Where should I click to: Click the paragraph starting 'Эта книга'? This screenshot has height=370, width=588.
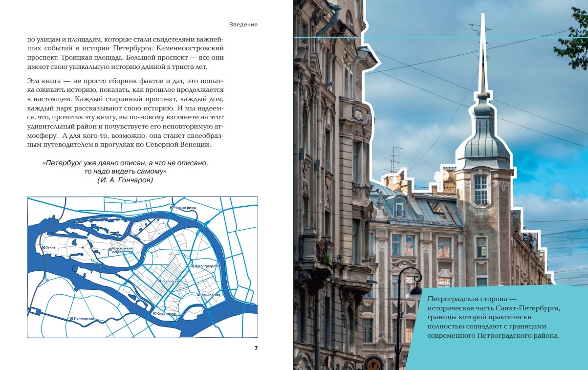[x=125, y=112]
